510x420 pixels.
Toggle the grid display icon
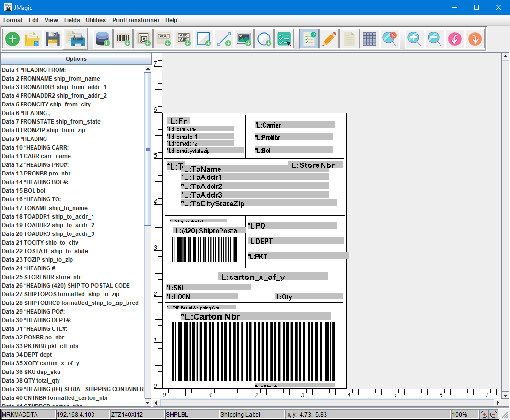pyautogui.click(x=370, y=39)
